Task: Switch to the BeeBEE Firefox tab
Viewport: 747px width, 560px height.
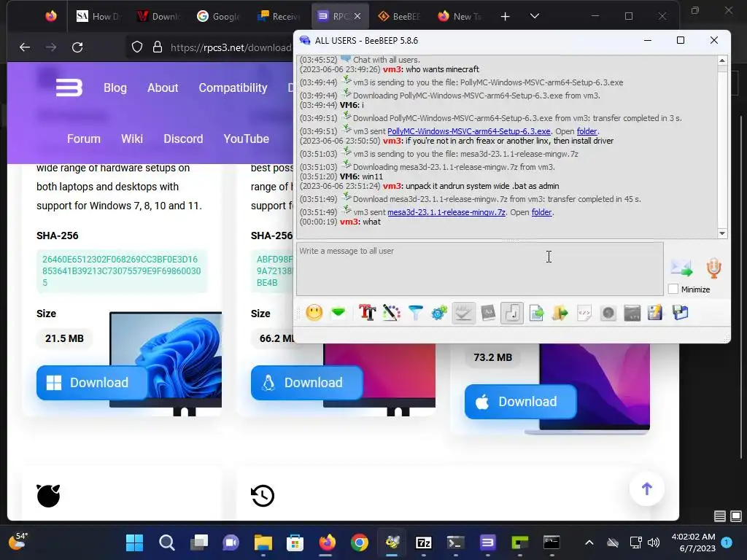Action: tap(399, 16)
